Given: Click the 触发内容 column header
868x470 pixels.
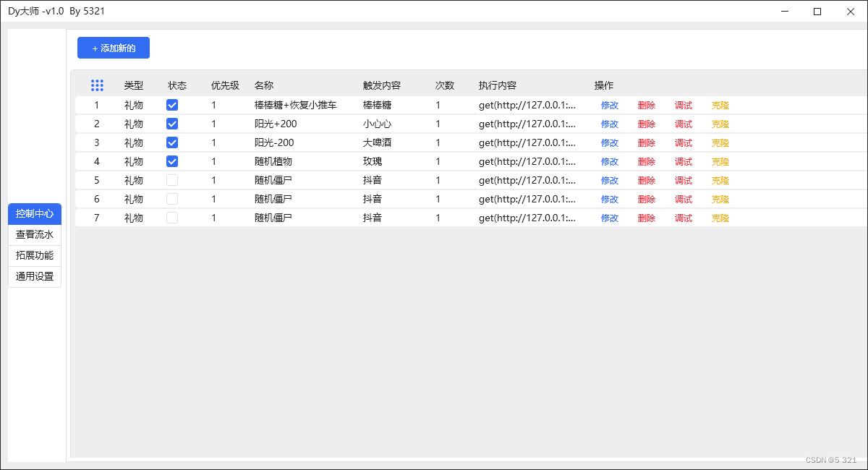Looking at the screenshot, I should click(382, 85).
